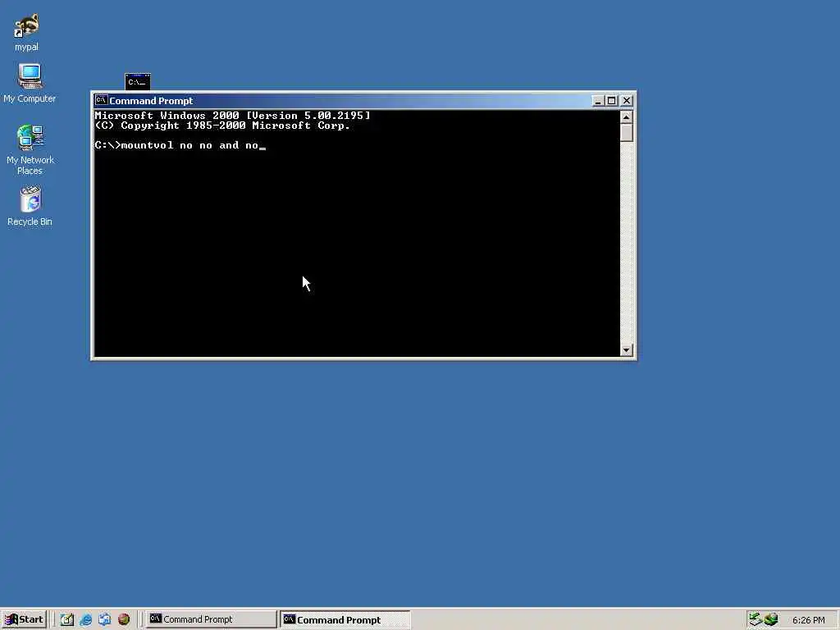This screenshot has width=840, height=630.
Task: Open the Command Prompt title bar system menu icon
Action: coord(101,100)
